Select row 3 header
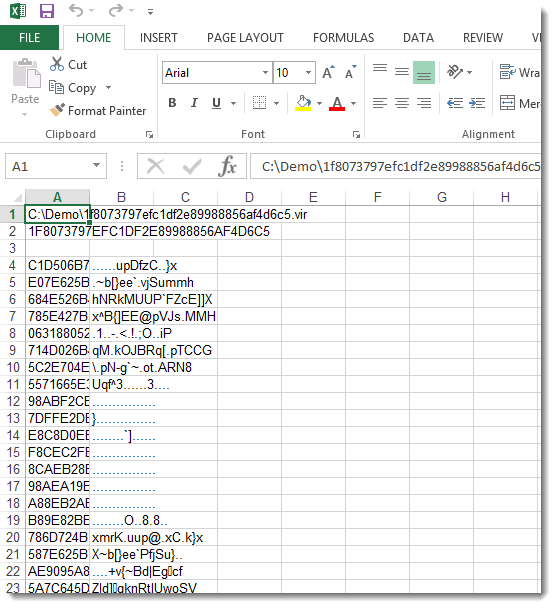This screenshot has height=608, width=556. coord(12,248)
